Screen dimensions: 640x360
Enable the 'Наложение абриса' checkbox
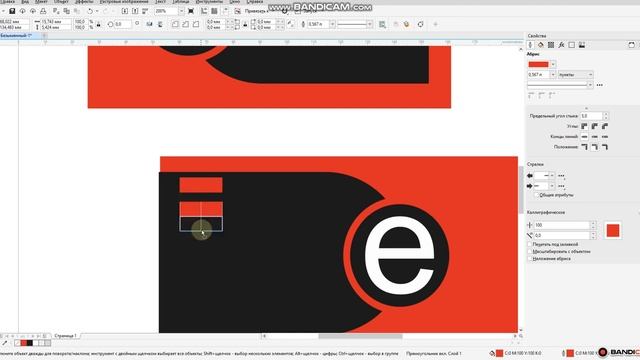530,259
